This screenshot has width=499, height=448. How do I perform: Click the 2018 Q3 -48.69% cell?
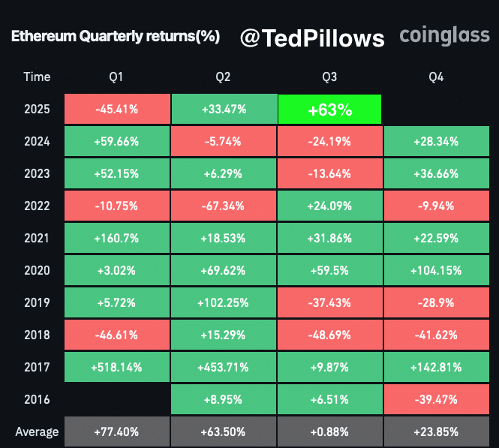pyautogui.click(x=329, y=335)
